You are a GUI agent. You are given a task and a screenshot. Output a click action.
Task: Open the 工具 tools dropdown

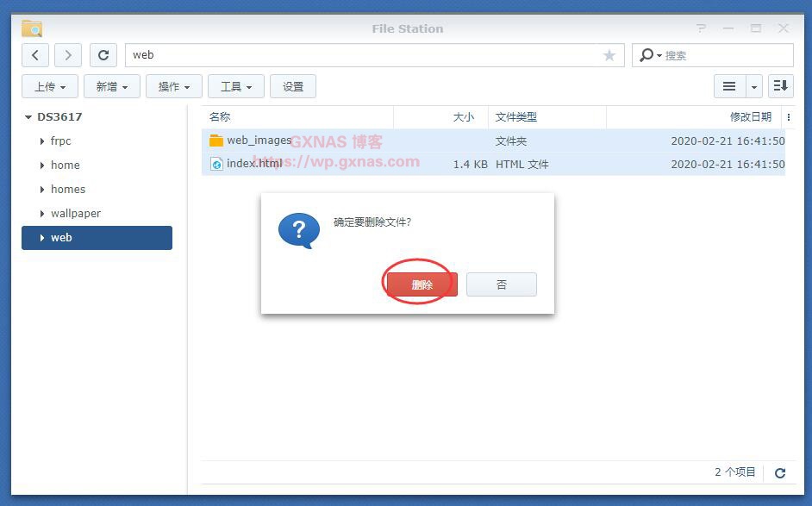pyautogui.click(x=236, y=86)
